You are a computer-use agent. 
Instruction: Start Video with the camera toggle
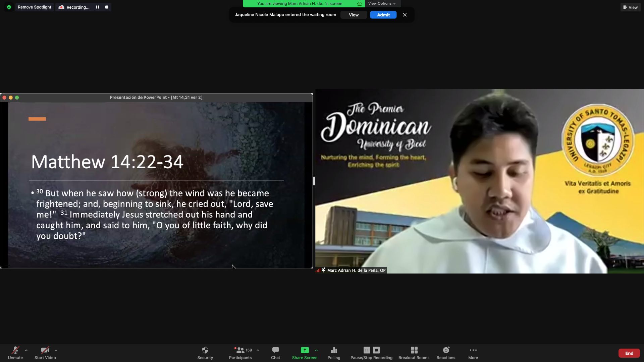(45, 351)
